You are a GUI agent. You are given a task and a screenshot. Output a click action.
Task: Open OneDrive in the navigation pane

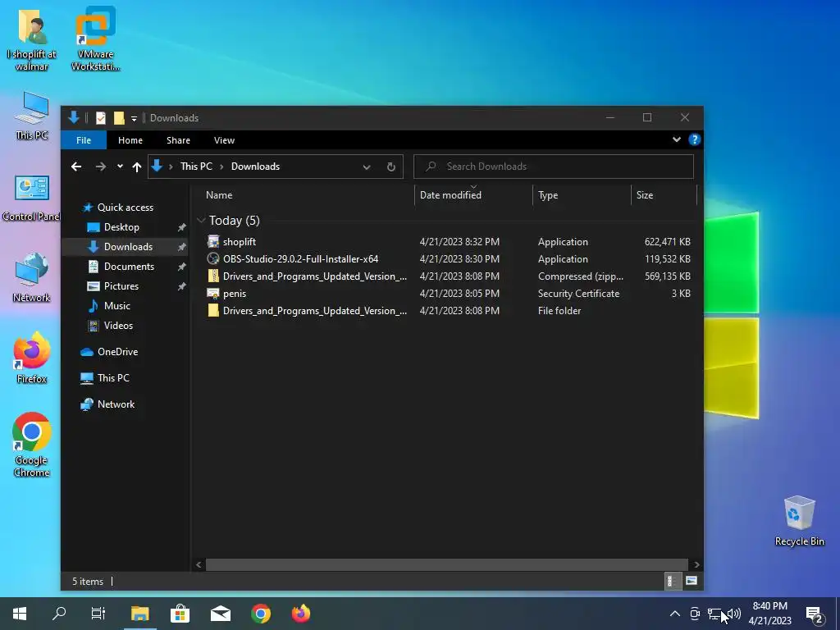tap(117, 352)
